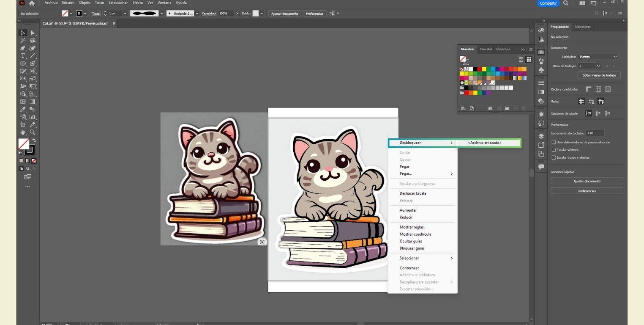Open the Efecto menu
This screenshot has height=325, width=644.
click(x=138, y=3)
